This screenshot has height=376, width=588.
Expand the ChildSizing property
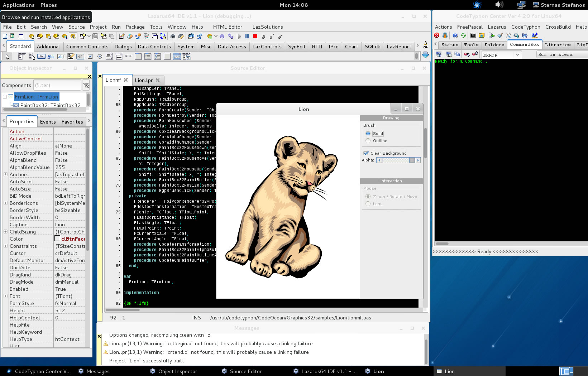5,232
